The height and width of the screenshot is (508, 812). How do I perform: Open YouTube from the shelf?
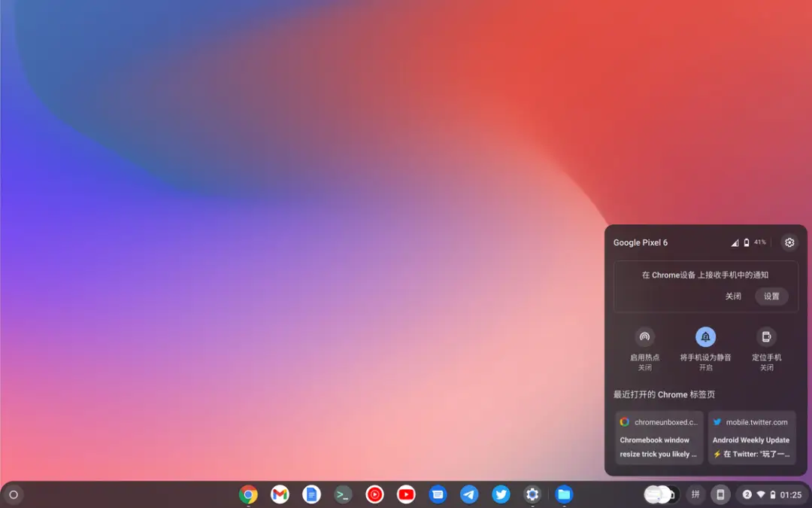pyautogui.click(x=406, y=494)
